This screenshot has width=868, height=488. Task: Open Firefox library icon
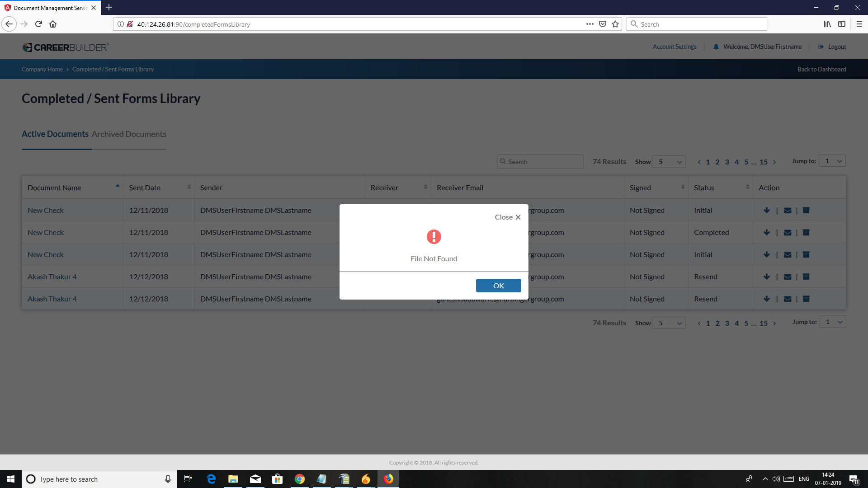(x=827, y=24)
